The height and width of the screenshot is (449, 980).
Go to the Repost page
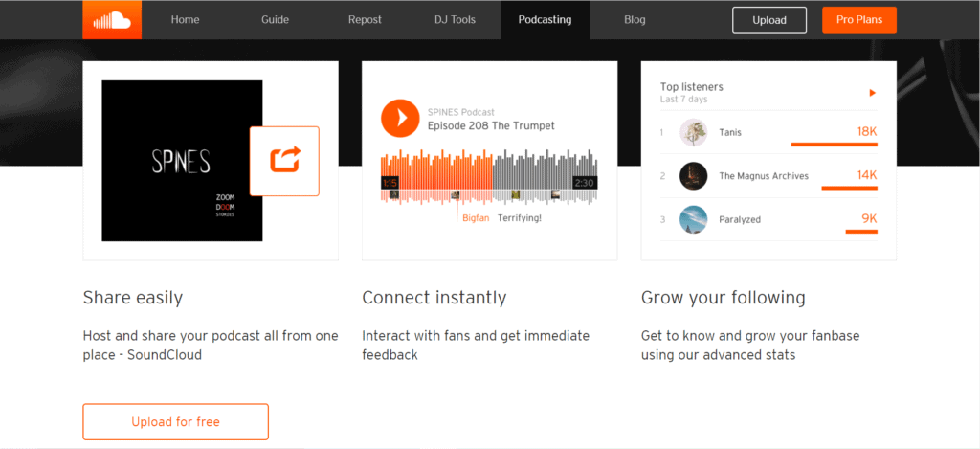pos(365,20)
